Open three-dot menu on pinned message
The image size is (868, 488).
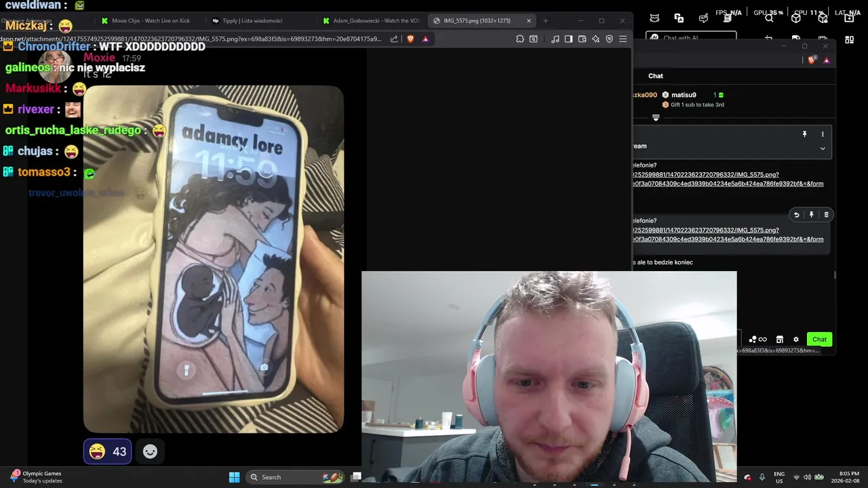[x=823, y=134]
